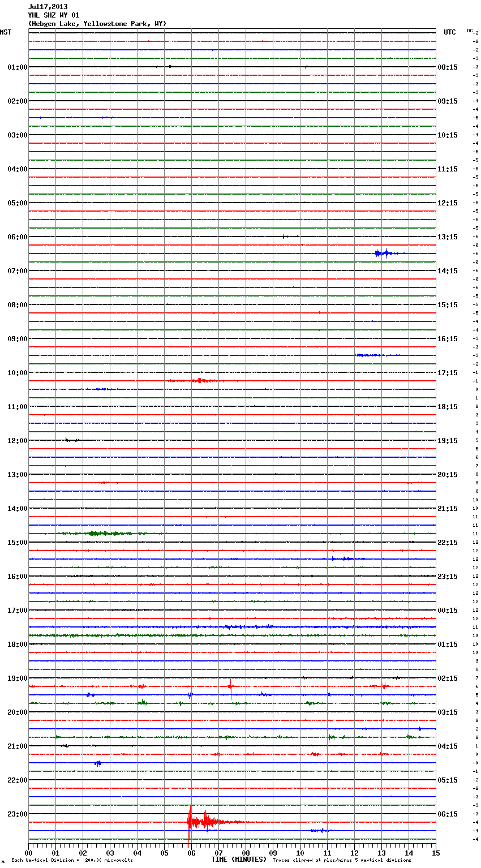Select the 19:00 MST row label
This screenshot has height=868, width=481.
[x=18, y=678]
